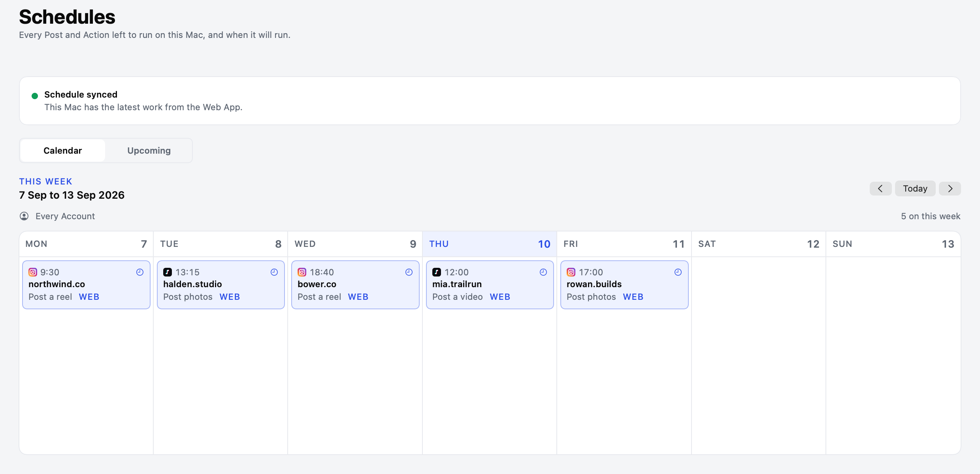Click the 'Schedule synced' status title
Screen dimensions: 980x474
[x=81, y=94]
